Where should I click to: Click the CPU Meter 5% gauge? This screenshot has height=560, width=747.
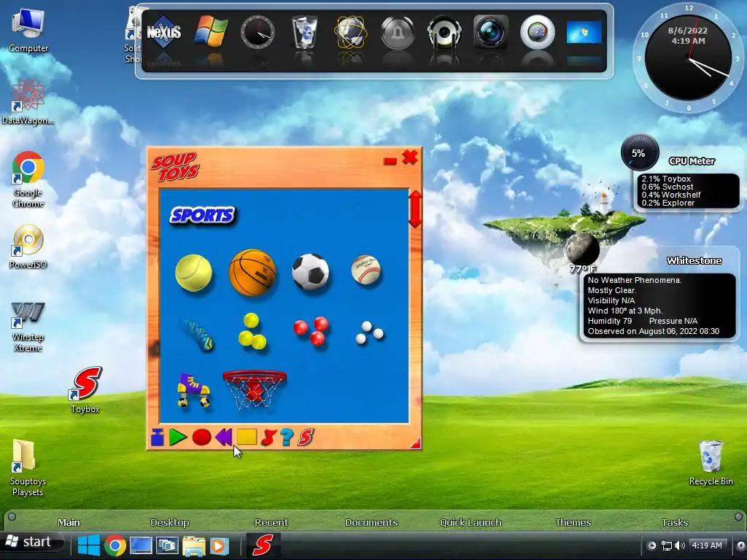click(x=639, y=153)
